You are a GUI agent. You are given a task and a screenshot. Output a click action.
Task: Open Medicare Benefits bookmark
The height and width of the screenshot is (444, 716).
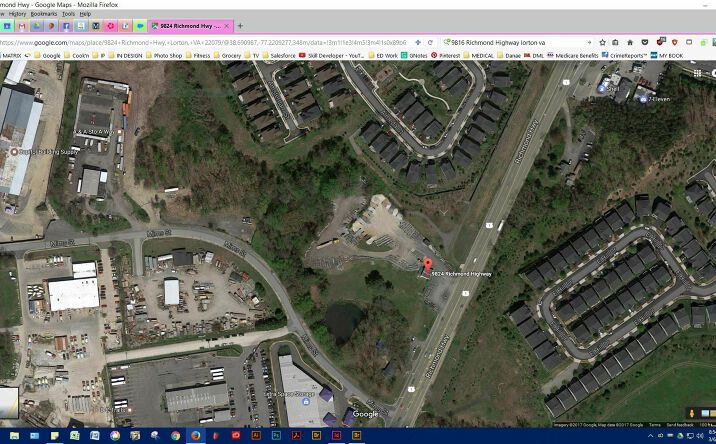point(573,55)
